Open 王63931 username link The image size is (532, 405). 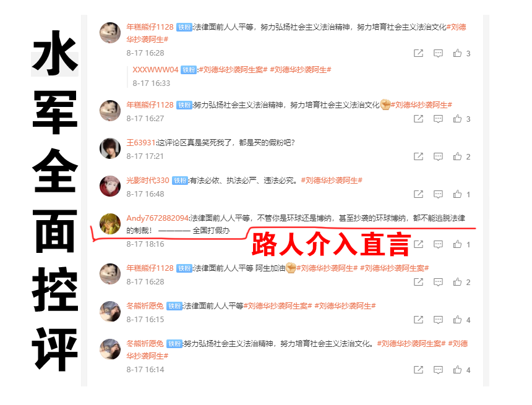tap(141, 142)
